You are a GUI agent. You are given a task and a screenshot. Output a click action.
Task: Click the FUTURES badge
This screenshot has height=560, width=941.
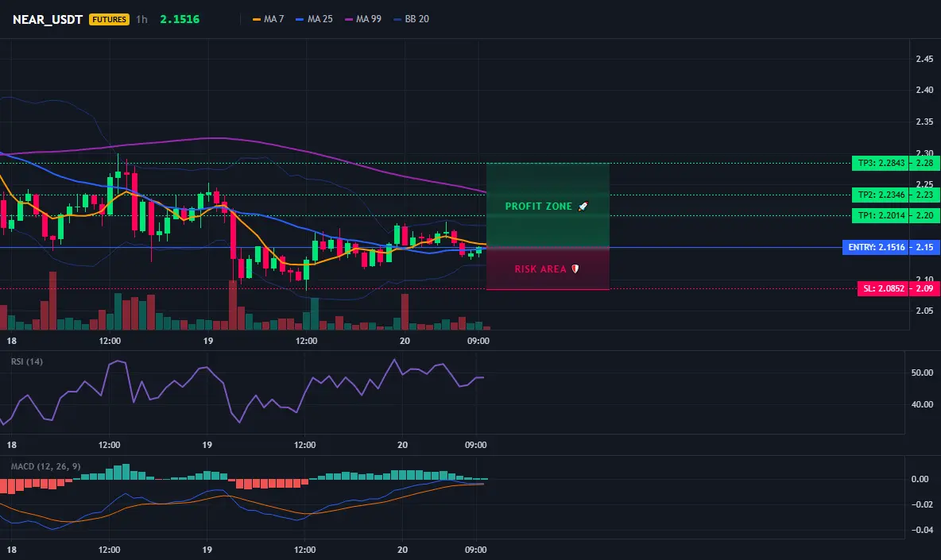click(x=109, y=19)
